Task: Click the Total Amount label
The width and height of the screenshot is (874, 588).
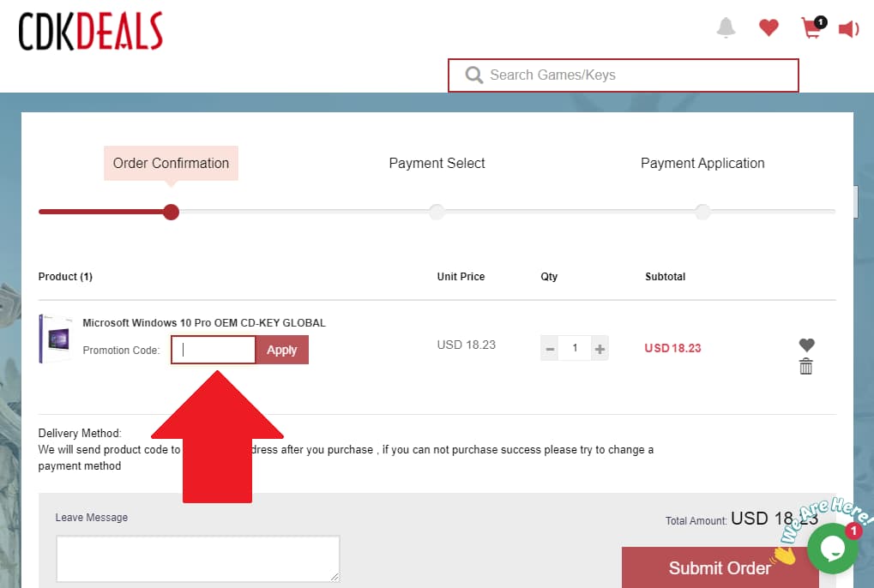Action: click(x=696, y=520)
